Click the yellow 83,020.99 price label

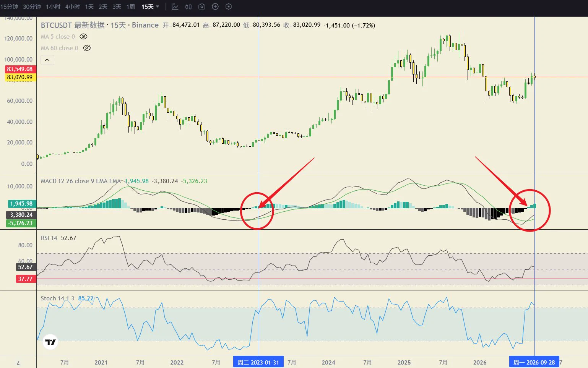coord(21,77)
